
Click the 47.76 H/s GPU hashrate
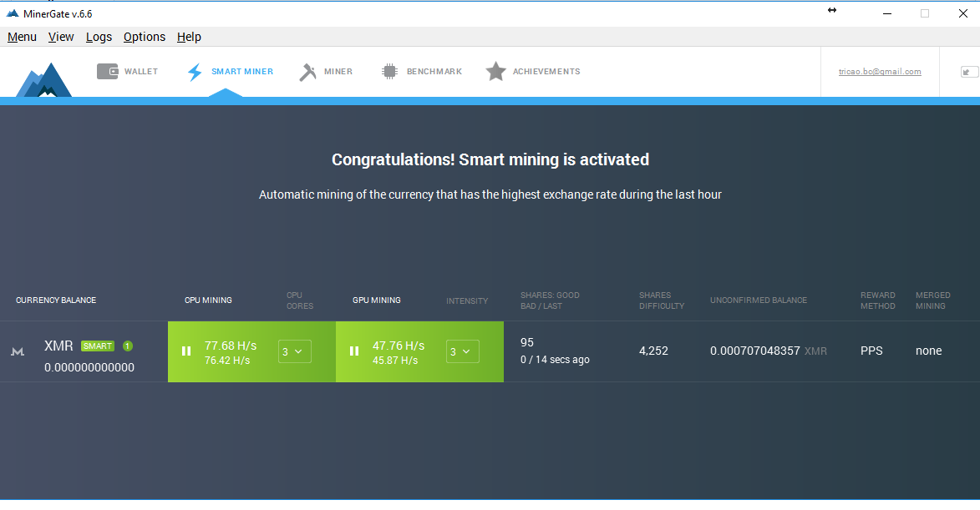click(399, 346)
